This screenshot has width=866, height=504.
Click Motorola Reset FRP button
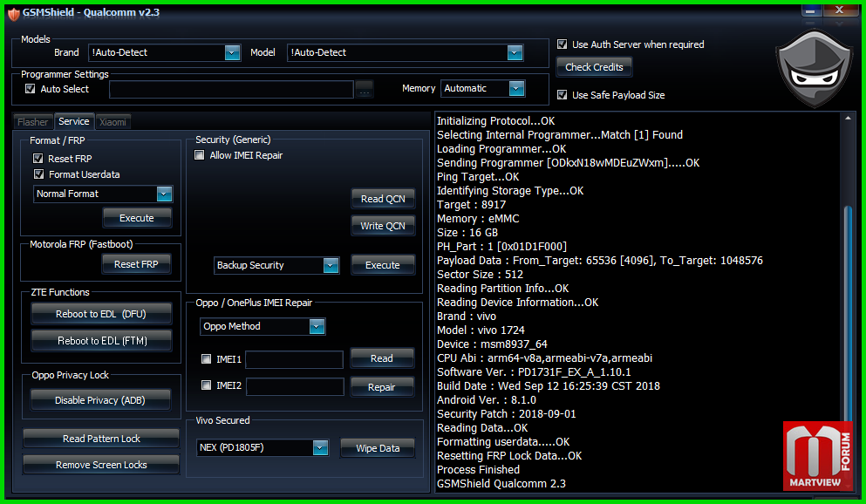pyautogui.click(x=136, y=264)
